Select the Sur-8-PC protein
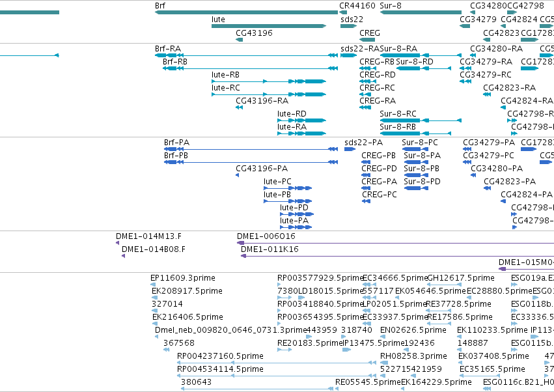Screen dimensions: 554x392 click(x=415, y=149)
